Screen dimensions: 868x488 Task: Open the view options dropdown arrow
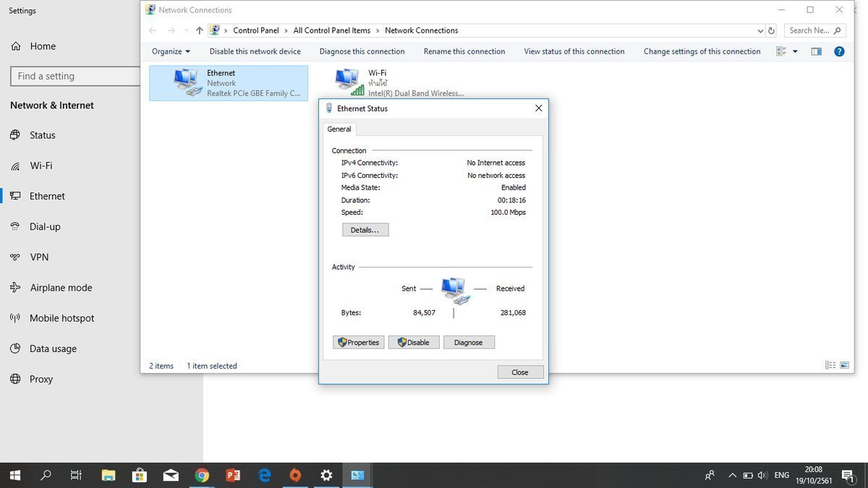pos(795,51)
